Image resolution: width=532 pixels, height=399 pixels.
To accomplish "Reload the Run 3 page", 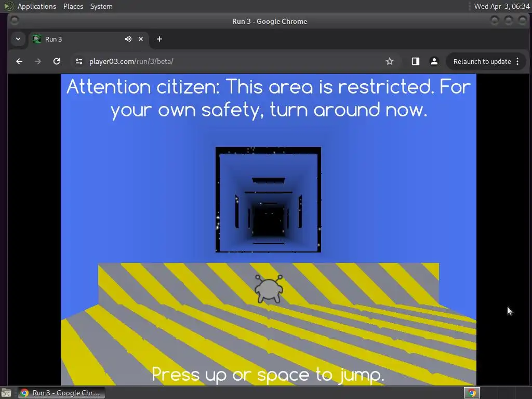I will 57,61.
